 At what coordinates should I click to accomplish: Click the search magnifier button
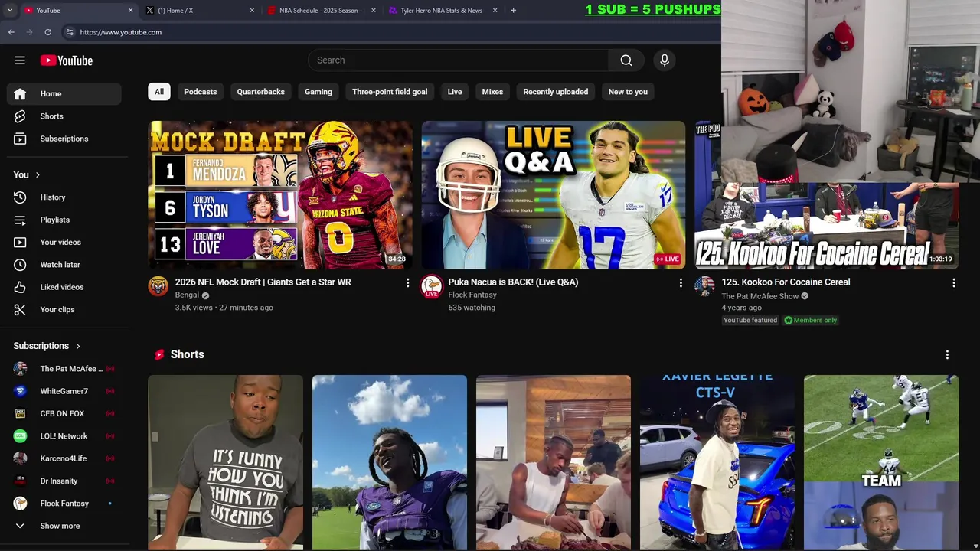tap(626, 60)
